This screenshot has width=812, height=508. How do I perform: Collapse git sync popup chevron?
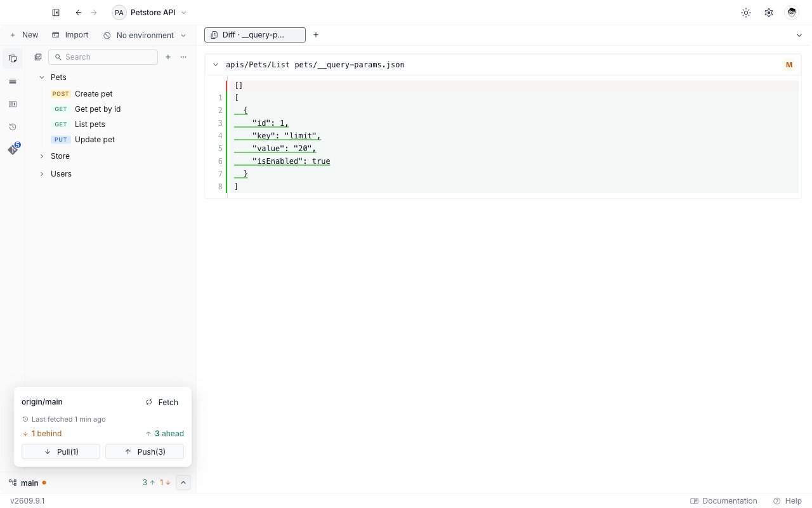click(x=183, y=483)
